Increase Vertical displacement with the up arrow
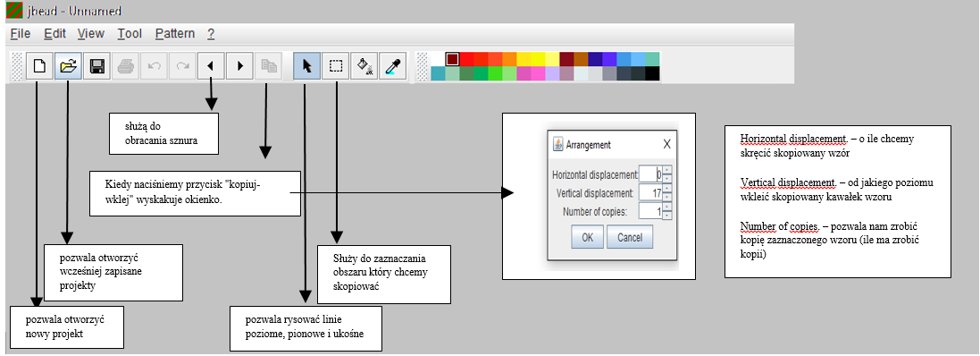This screenshot has height=356, width=980. click(666, 189)
